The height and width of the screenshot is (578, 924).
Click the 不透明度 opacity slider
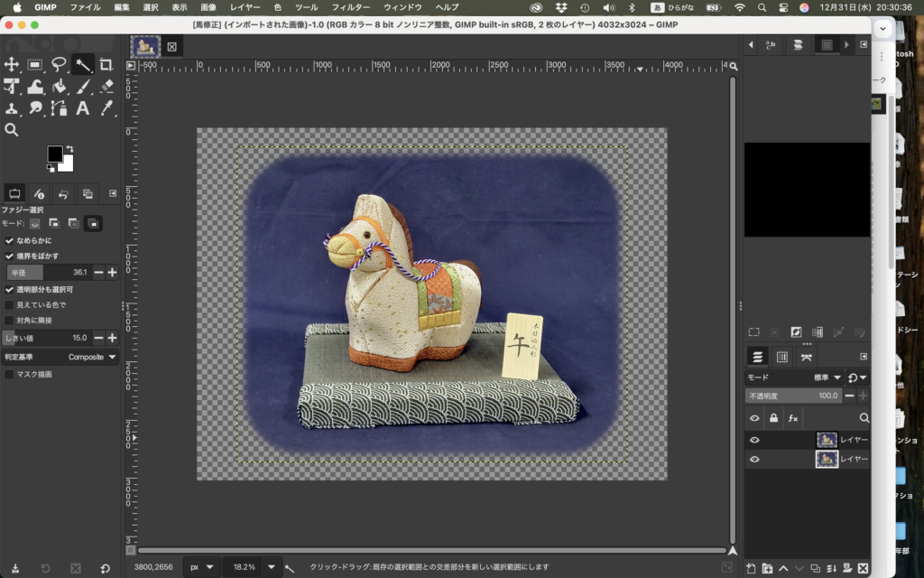point(794,396)
